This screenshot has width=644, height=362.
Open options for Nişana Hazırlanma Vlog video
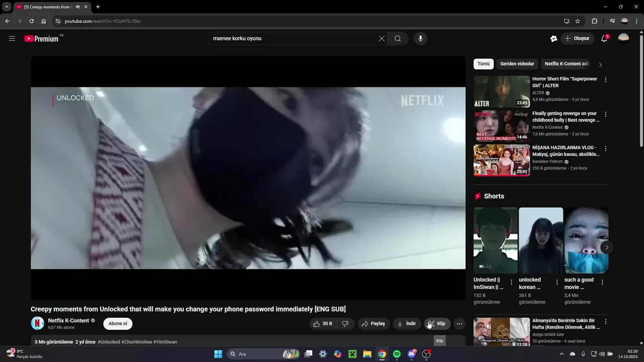pyautogui.click(x=606, y=148)
